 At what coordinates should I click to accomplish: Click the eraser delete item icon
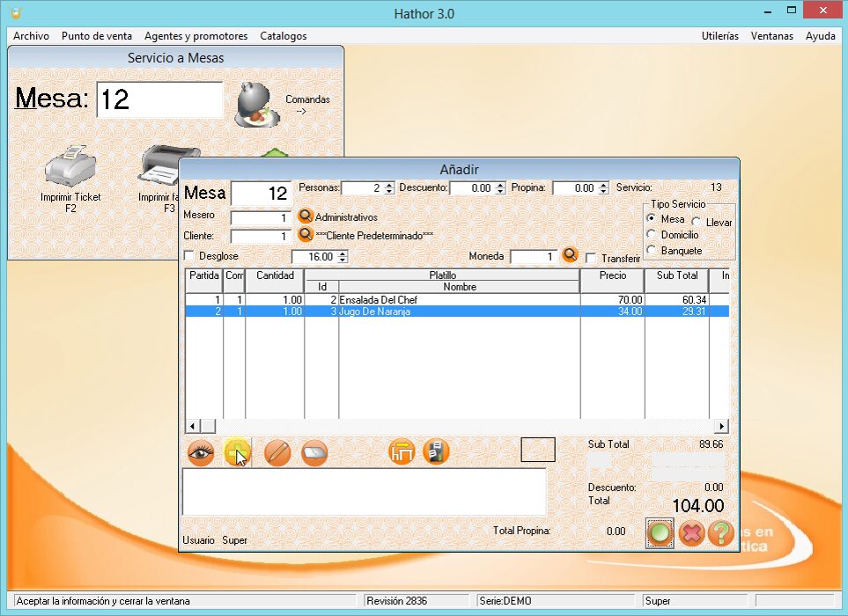[314, 453]
